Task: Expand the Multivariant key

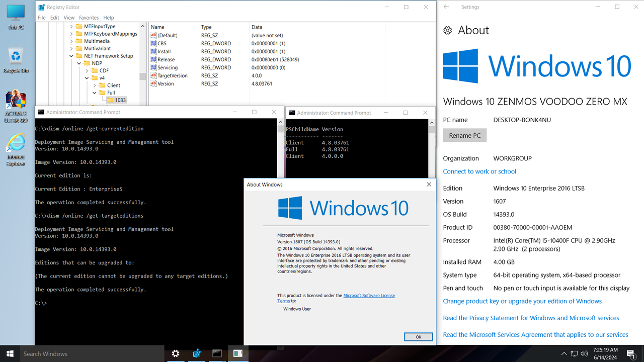Action: tap(71, 48)
